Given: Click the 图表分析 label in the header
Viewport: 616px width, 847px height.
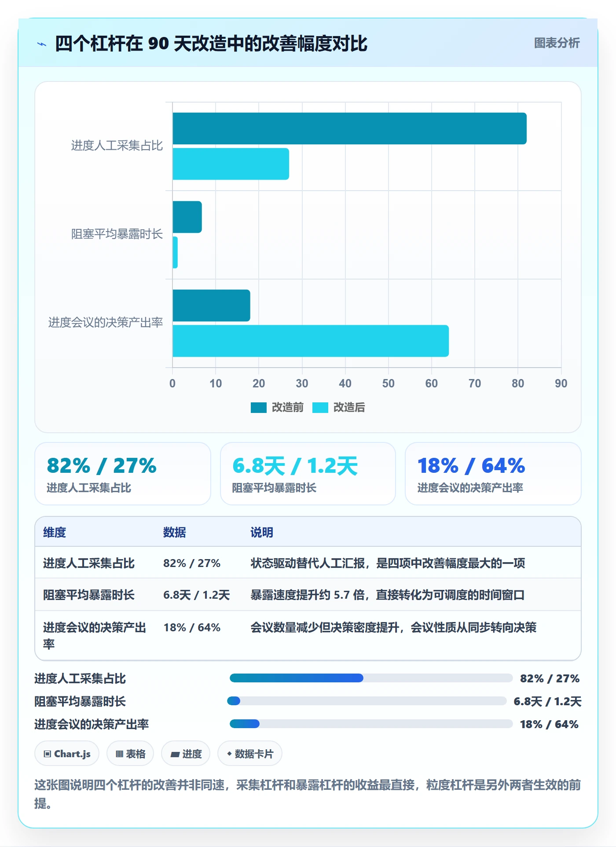Looking at the screenshot, I should coord(557,43).
